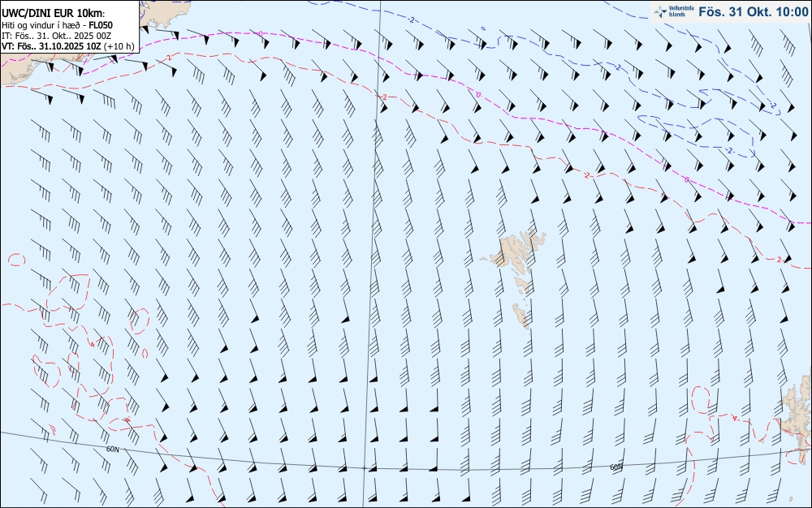Click the Veðurstofa Íslands logo
The width and height of the screenshot is (812, 508).
pyautogui.click(x=672, y=11)
